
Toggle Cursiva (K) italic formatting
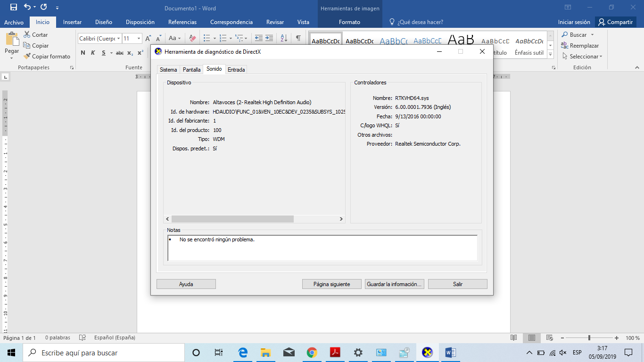(93, 53)
